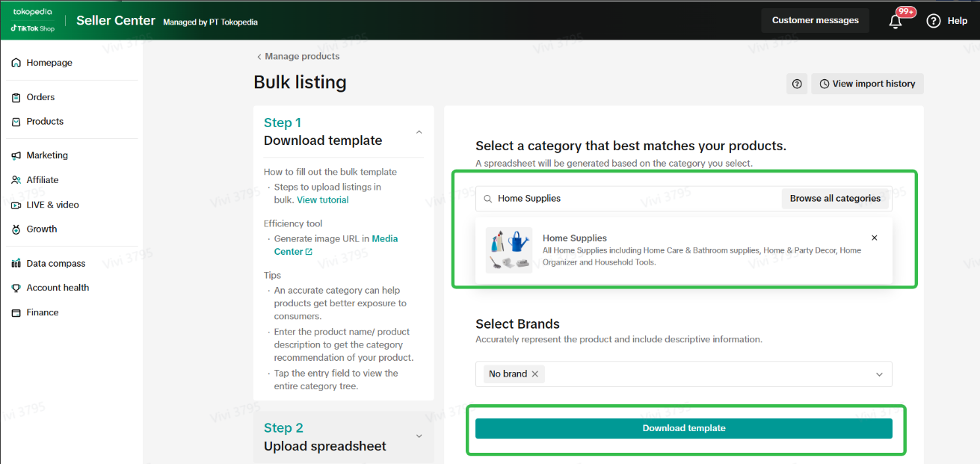
Task: Click the Account health trophy icon
Action: coord(16,288)
